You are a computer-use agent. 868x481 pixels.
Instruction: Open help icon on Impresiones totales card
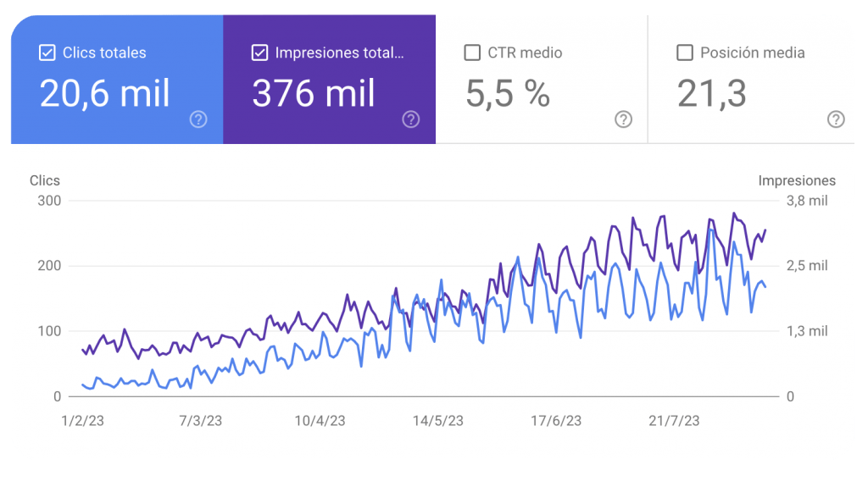411,119
